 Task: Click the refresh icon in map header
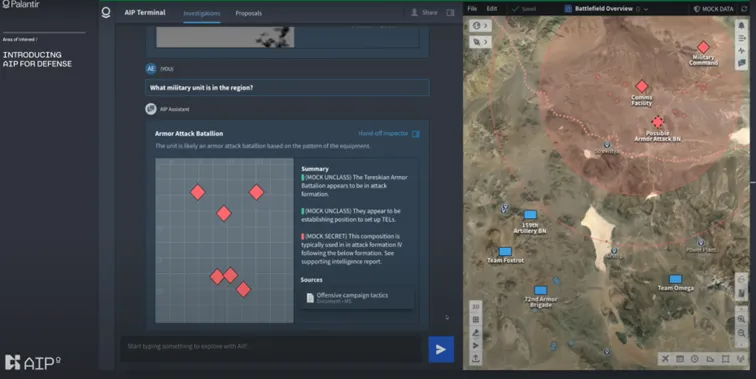[744, 9]
